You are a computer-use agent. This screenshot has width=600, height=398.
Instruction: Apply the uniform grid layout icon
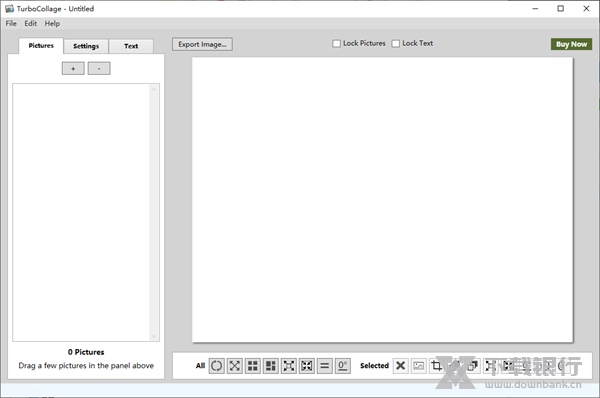coord(253,366)
